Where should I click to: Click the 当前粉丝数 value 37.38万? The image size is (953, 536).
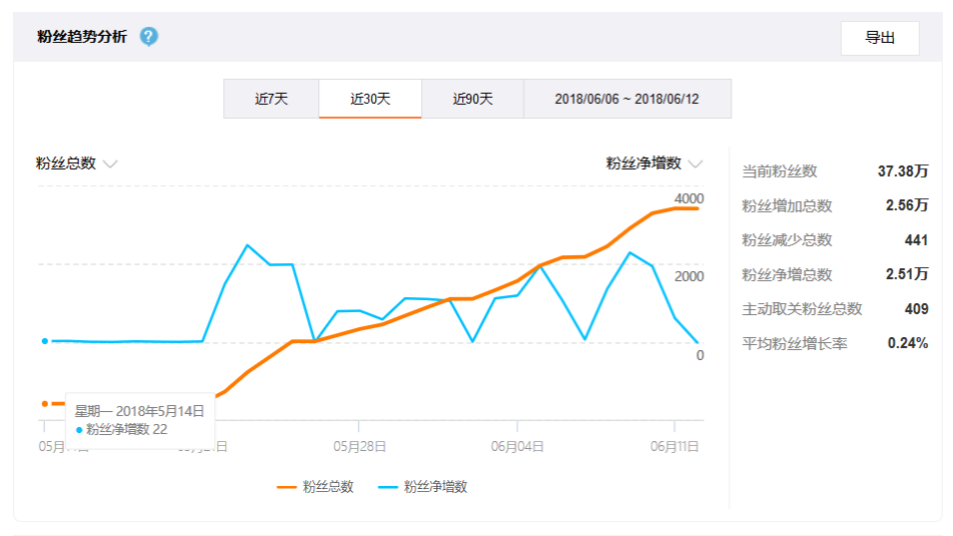tap(903, 171)
